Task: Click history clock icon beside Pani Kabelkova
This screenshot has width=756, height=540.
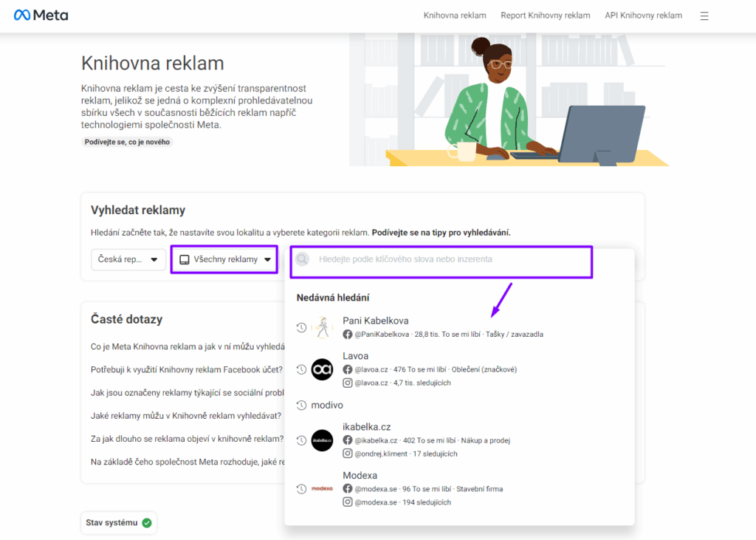Action: [301, 328]
